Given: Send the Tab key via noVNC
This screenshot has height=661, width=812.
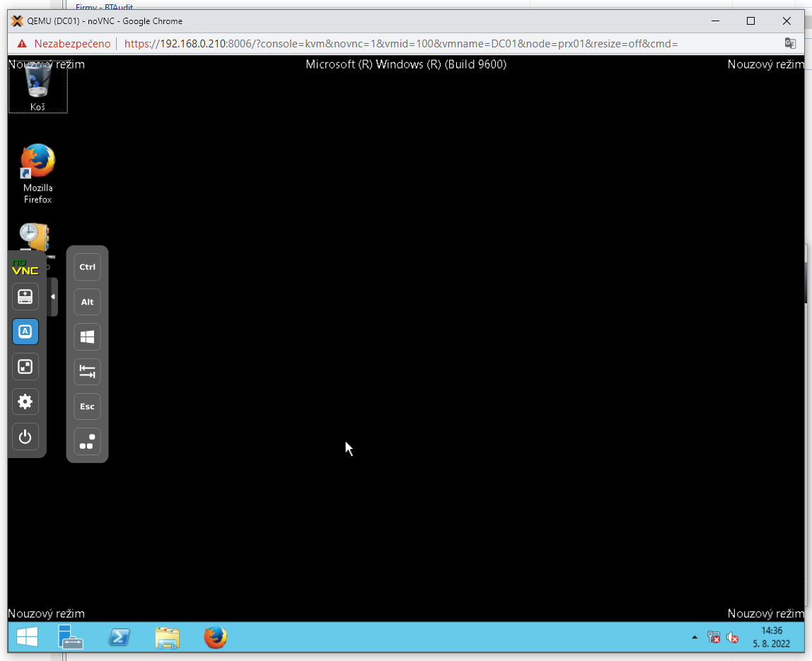Looking at the screenshot, I should [x=87, y=372].
